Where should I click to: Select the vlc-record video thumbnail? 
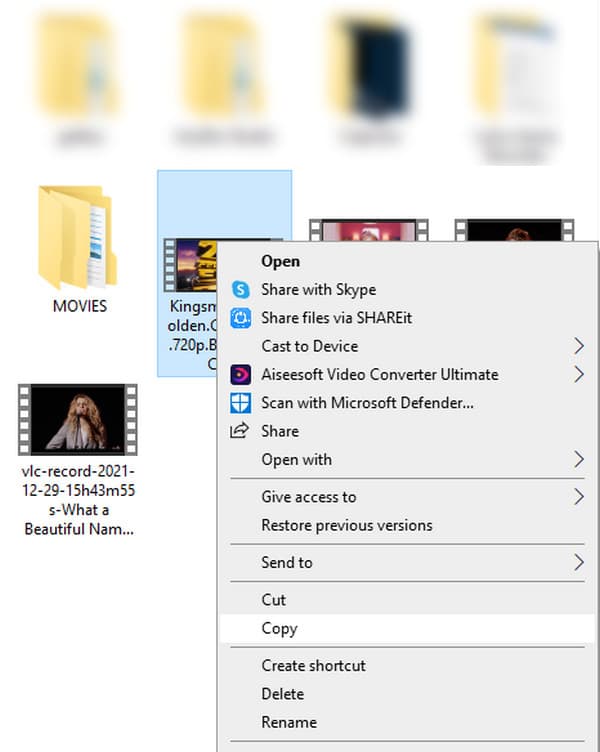click(78, 419)
